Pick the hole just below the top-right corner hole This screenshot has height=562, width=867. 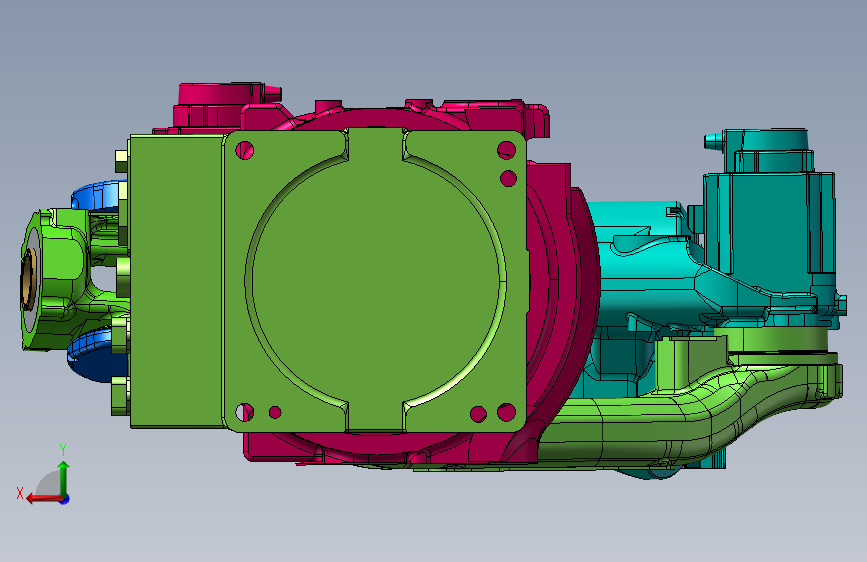coord(508,178)
